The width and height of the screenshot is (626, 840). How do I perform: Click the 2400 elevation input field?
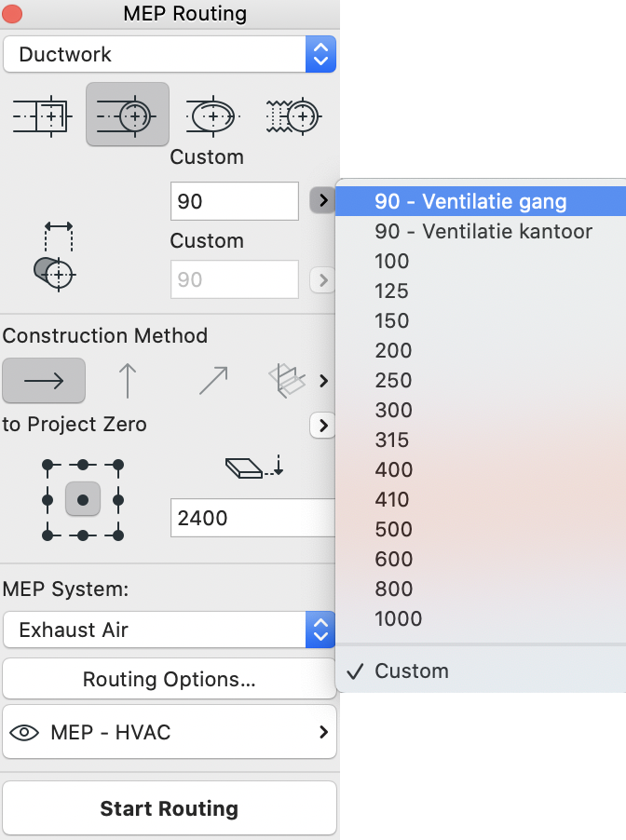tap(253, 518)
